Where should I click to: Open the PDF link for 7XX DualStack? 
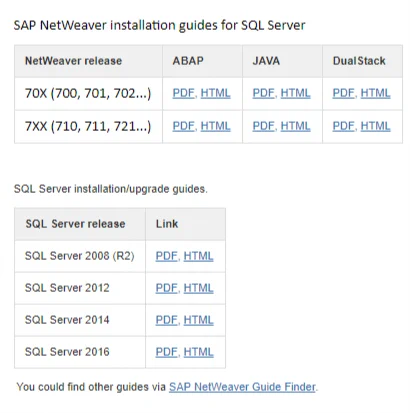343,126
